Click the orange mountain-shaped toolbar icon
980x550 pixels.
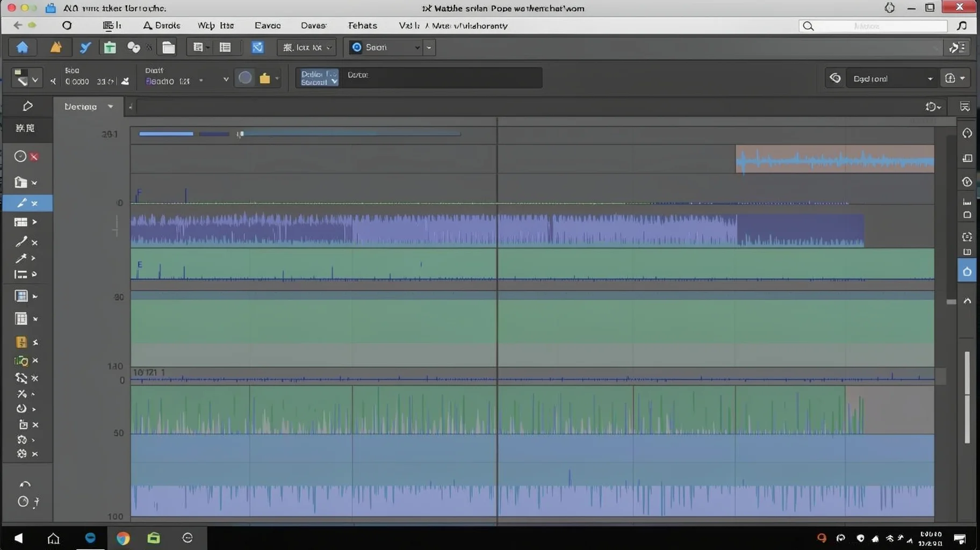(56, 47)
